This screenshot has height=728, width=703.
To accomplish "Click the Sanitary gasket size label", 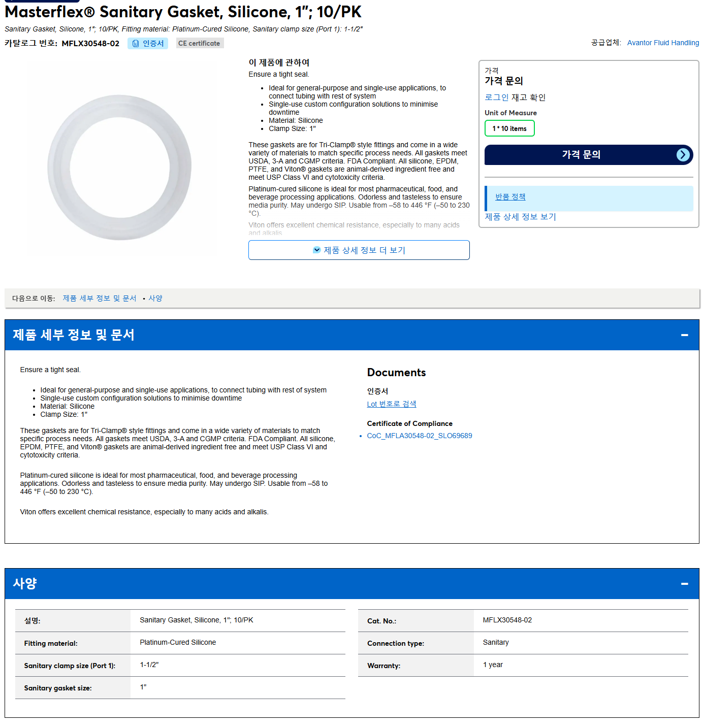I will pos(58,688).
